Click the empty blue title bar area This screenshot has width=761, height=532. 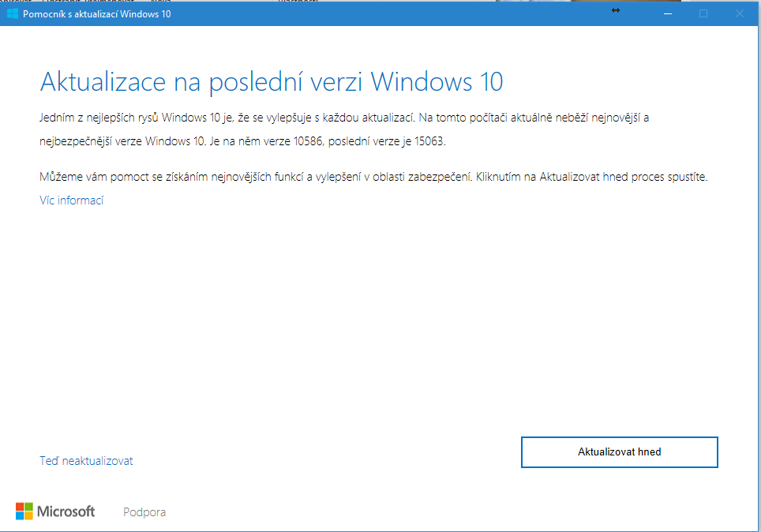coord(395,13)
